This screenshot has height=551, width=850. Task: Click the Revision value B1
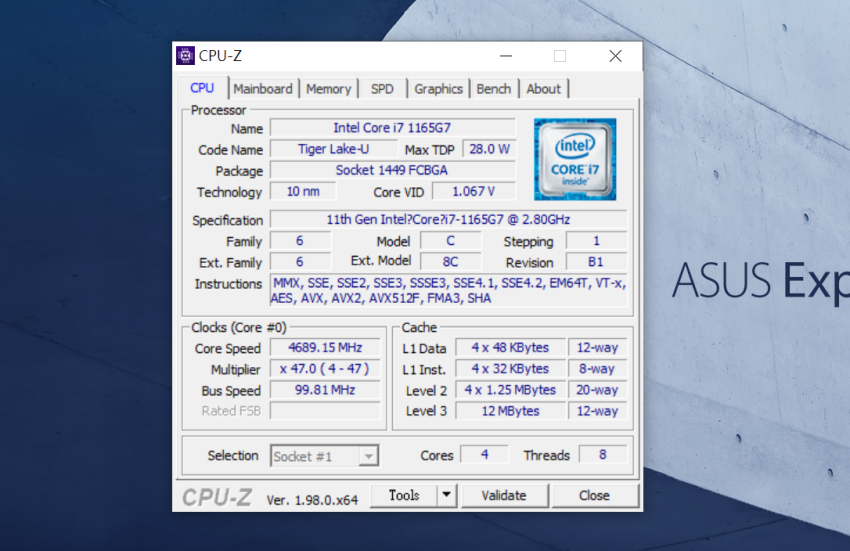click(596, 262)
